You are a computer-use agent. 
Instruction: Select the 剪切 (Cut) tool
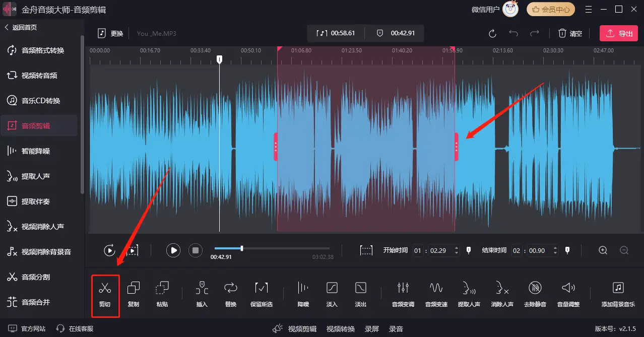[x=105, y=295]
